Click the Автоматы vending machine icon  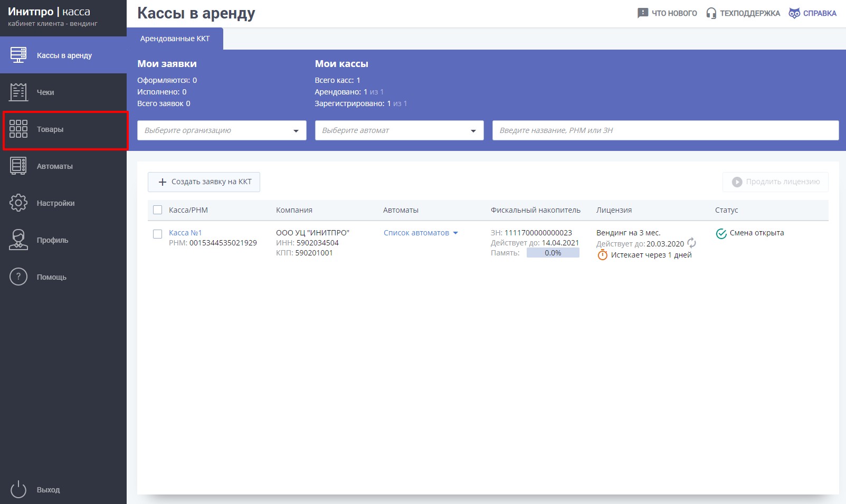point(18,166)
